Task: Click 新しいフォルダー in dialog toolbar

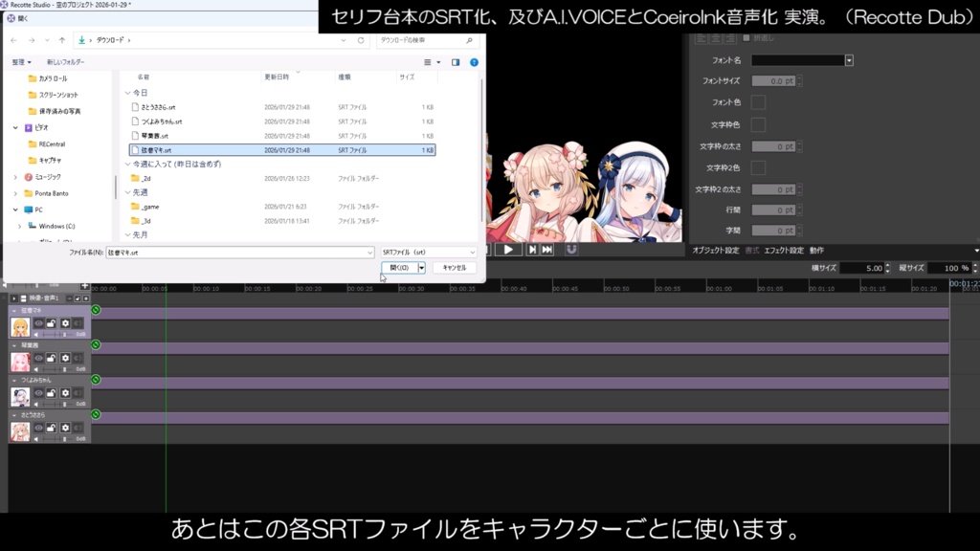Action: click(66, 62)
